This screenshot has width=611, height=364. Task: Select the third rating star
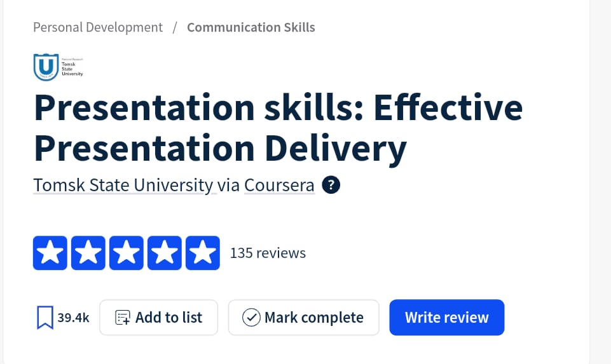[127, 253]
